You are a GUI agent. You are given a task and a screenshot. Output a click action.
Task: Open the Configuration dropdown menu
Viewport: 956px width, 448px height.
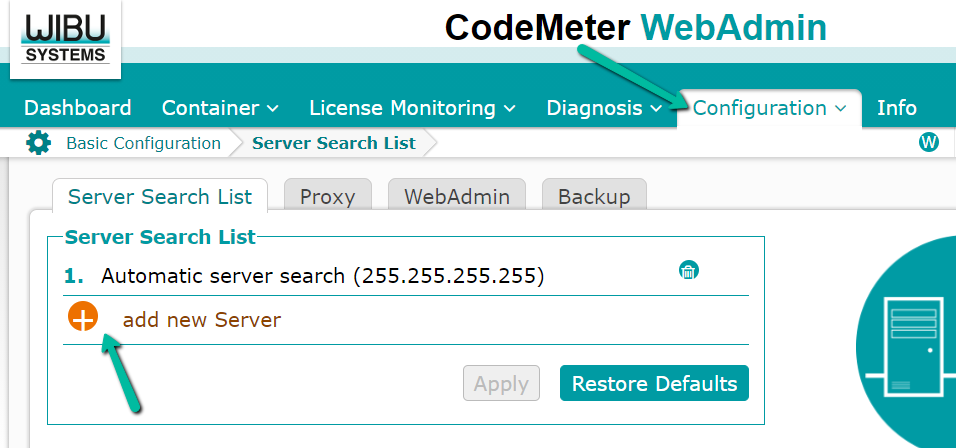click(769, 108)
